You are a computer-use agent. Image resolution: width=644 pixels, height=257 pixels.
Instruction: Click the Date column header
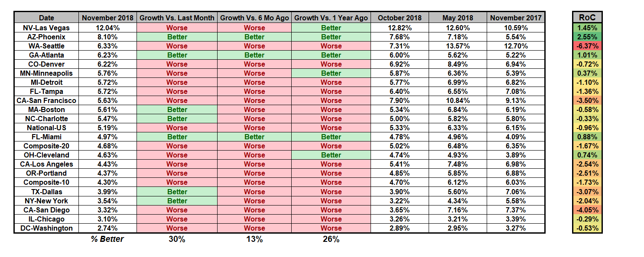(x=46, y=18)
